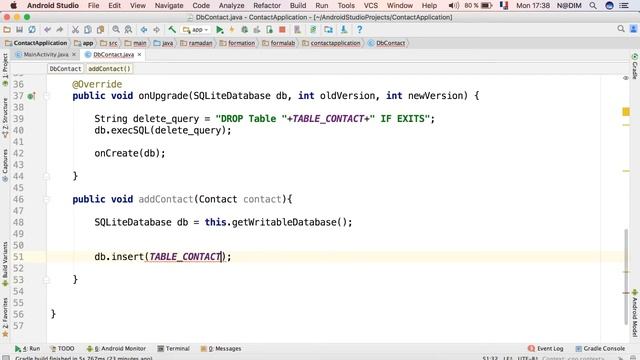Click the Apply Changes lightning icon
The image size is (640, 360).
[x=232, y=29]
